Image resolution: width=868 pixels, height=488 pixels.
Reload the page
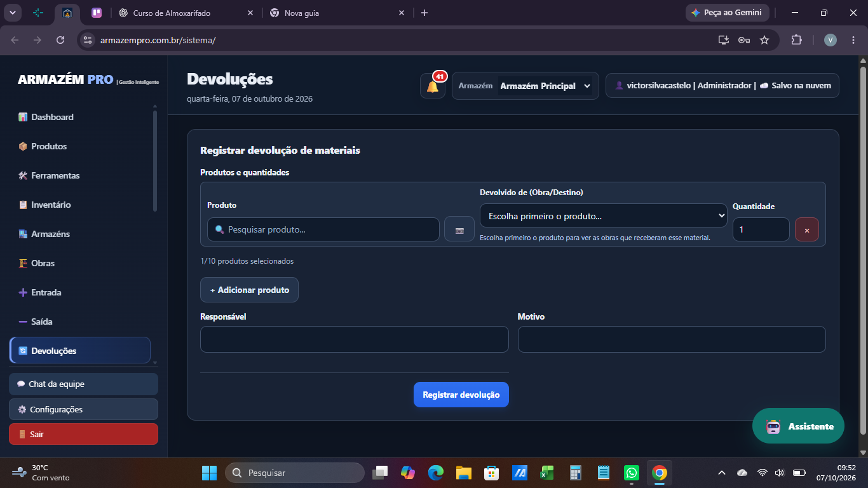tap(60, 40)
